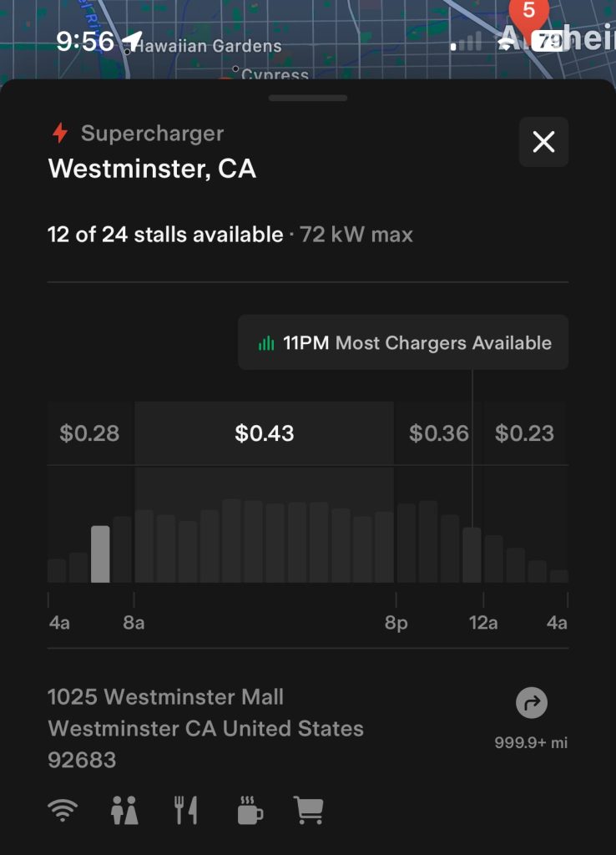Tap the shopping cart amenity icon
This screenshot has height=855, width=616.
[308, 810]
